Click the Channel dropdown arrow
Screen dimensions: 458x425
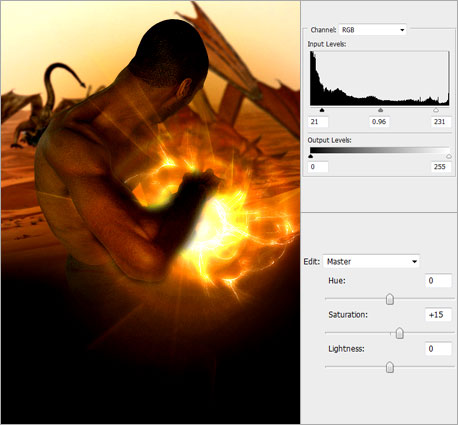(402, 30)
